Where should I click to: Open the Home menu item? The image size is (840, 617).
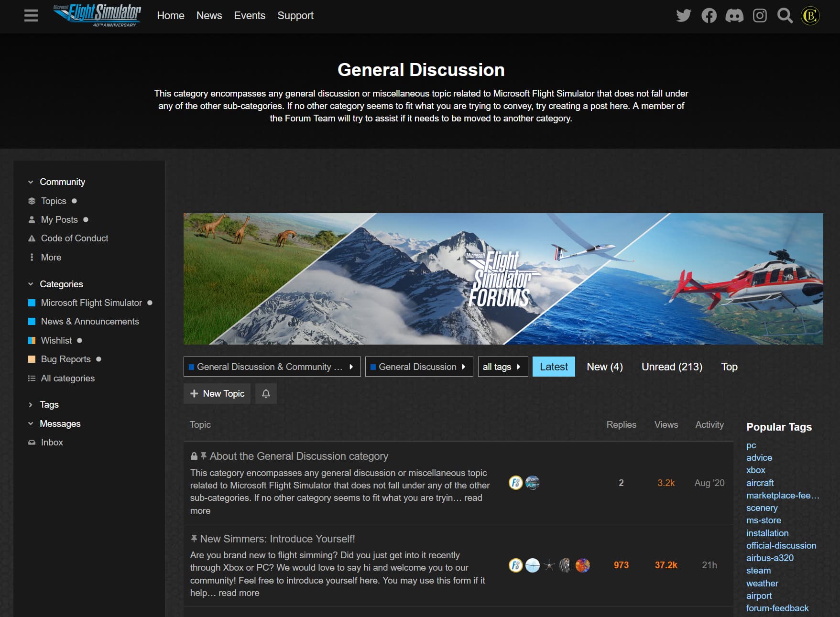171,15
